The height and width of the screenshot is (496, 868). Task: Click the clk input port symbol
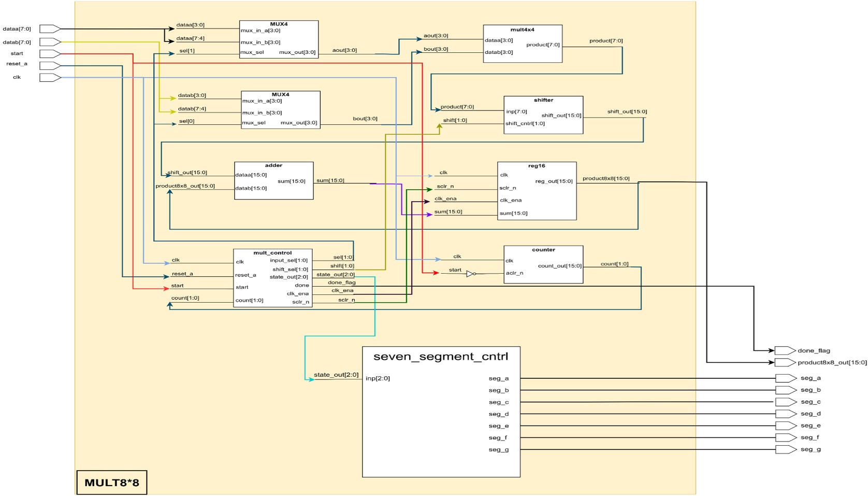50,78
